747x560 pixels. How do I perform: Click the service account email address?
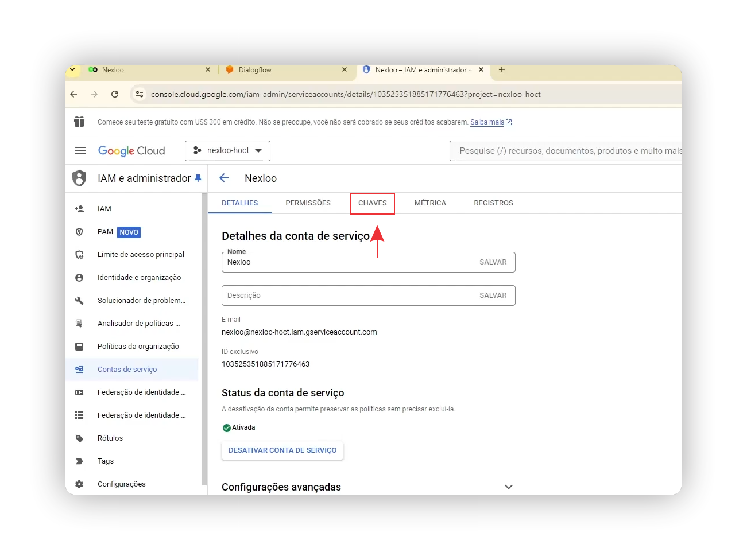[x=299, y=332]
